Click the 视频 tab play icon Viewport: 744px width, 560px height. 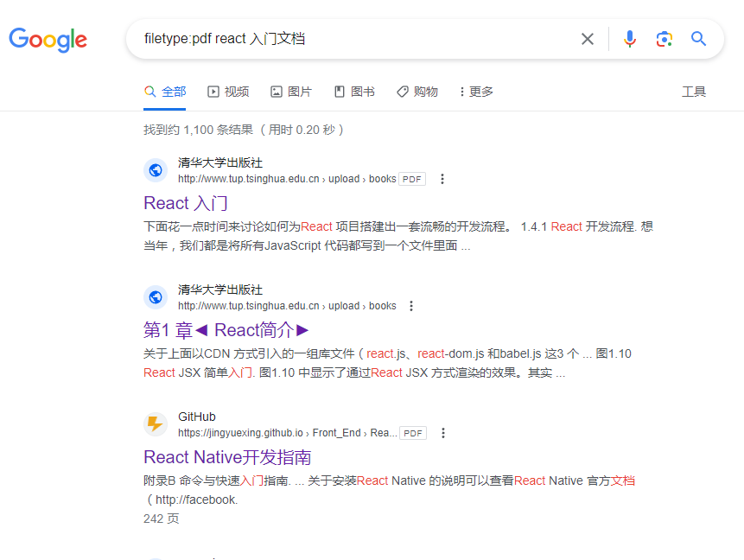[213, 92]
